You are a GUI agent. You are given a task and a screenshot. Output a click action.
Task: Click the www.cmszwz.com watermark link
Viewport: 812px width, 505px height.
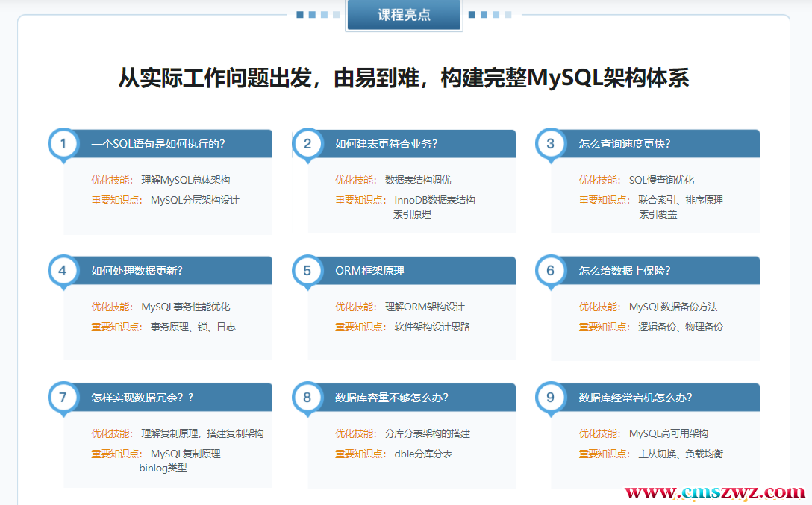pyautogui.click(x=714, y=492)
